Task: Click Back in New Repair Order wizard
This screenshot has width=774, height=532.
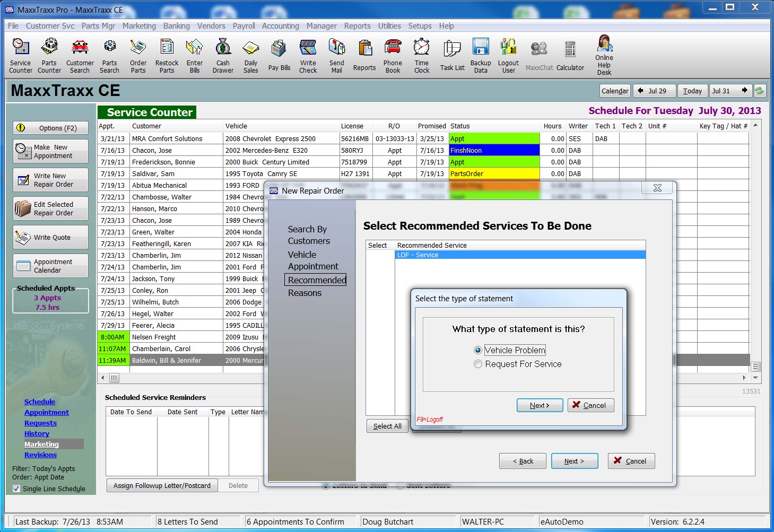Action: [523, 461]
